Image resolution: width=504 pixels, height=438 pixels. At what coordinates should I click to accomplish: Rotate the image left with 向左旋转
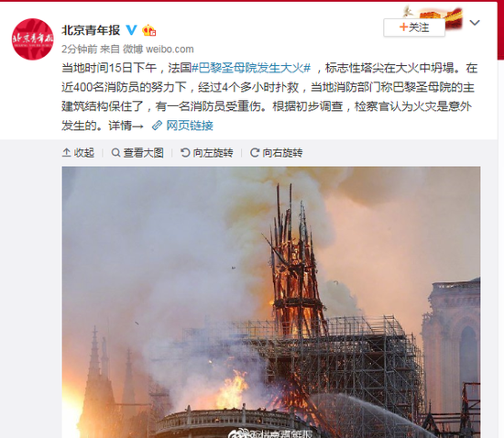tap(207, 153)
